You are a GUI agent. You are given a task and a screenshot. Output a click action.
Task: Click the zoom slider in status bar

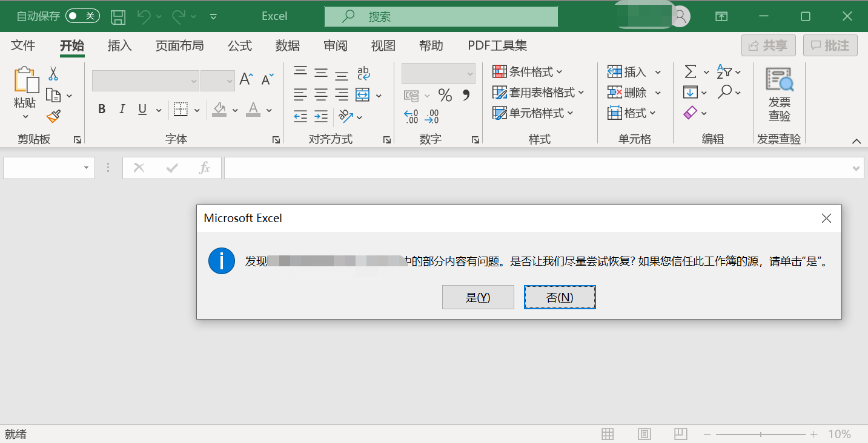(x=761, y=434)
